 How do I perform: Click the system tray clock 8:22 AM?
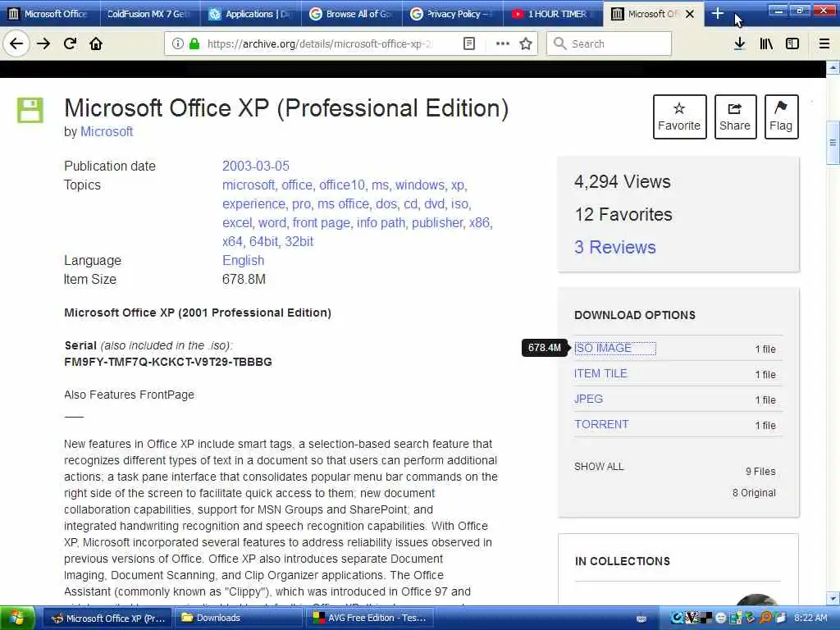(x=810, y=619)
